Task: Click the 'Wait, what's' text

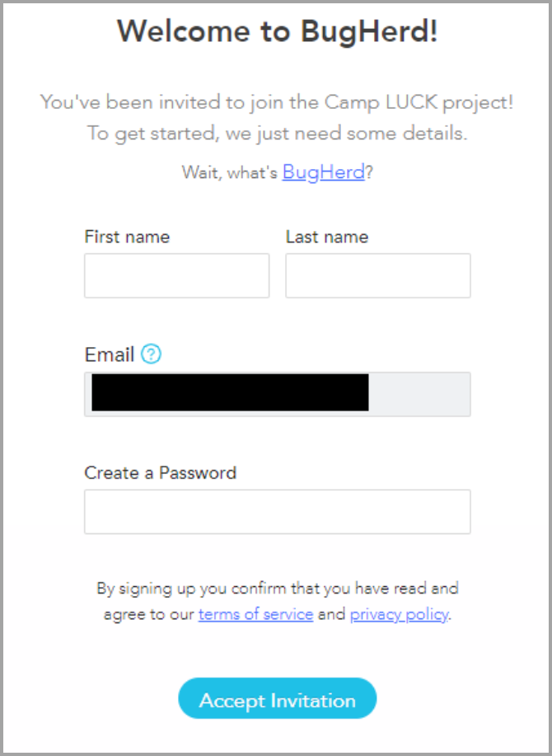Action: 229,173
